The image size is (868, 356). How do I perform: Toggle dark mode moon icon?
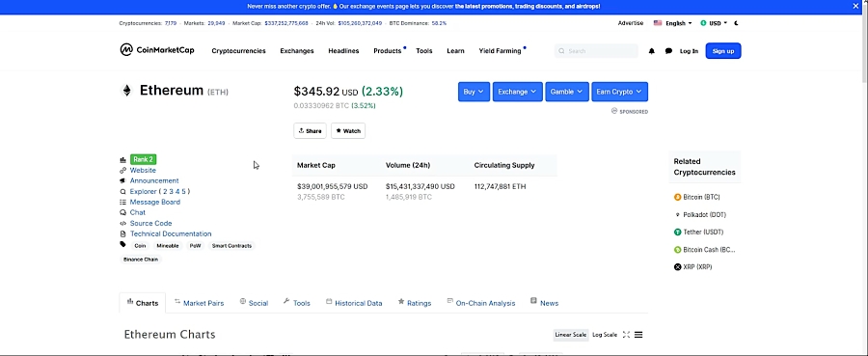736,23
